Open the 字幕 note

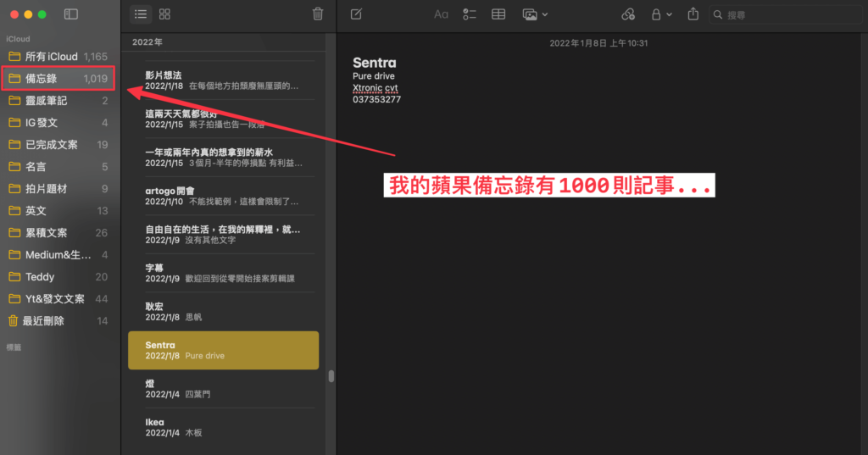(x=223, y=273)
